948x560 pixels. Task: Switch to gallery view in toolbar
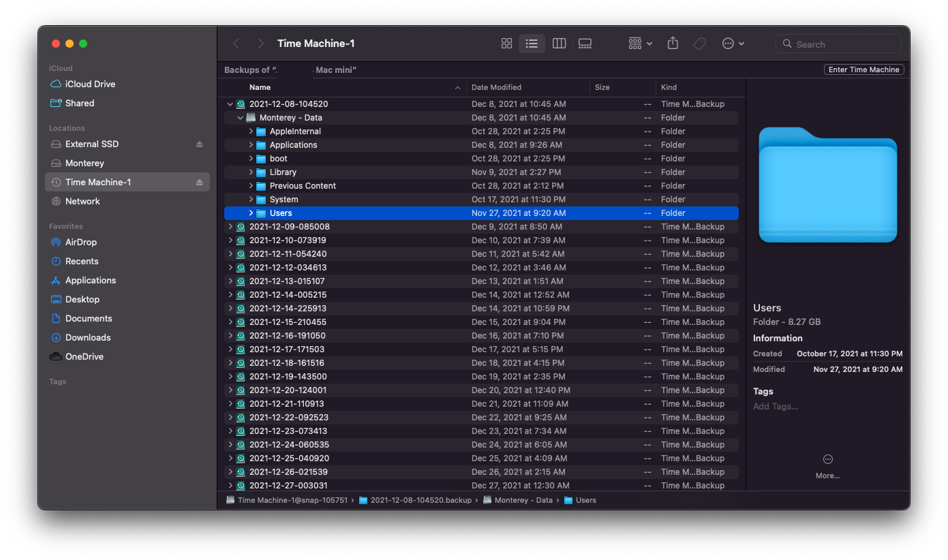click(x=585, y=44)
